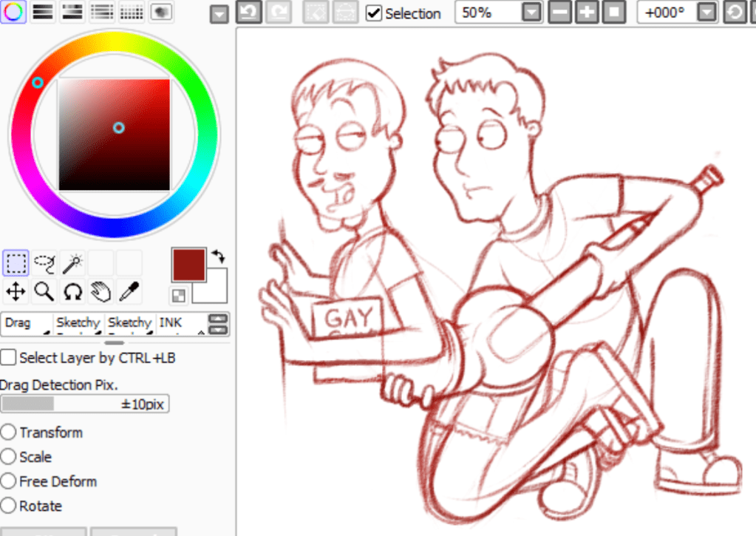Select the Rotate canvas tool

[72, 291]
